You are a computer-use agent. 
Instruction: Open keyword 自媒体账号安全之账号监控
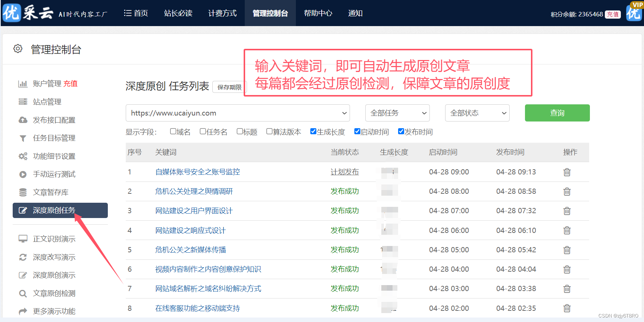tap(198, 172)
